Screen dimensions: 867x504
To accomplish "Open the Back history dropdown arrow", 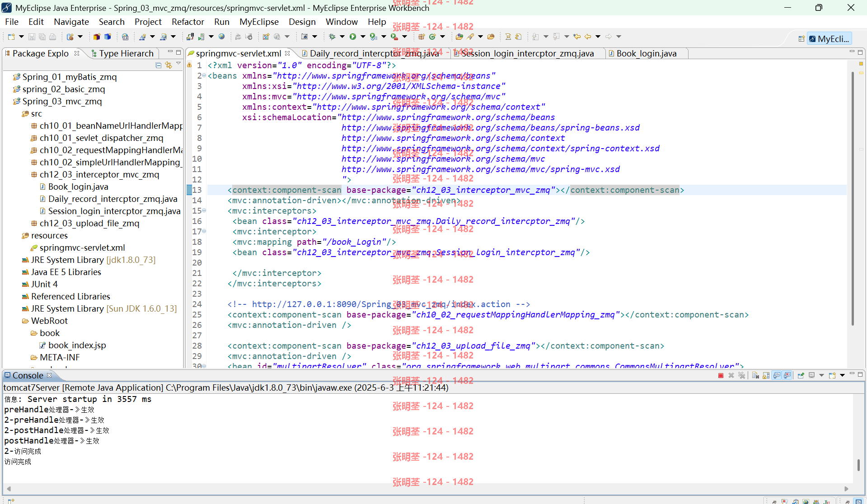I will 598,37.
